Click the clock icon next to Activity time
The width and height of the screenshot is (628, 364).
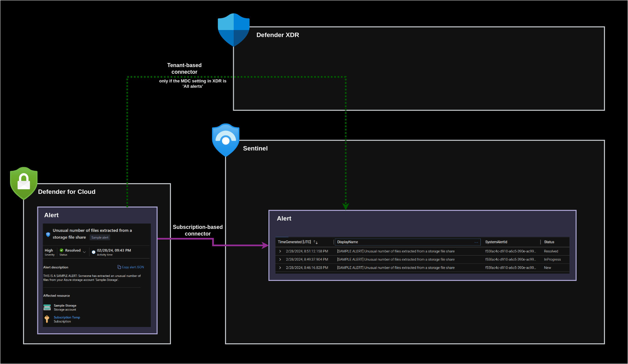click(93, 252)
